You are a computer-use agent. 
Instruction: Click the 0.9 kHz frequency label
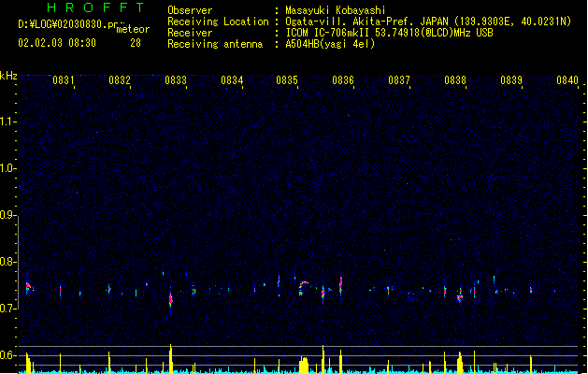[x=7, y=215]
